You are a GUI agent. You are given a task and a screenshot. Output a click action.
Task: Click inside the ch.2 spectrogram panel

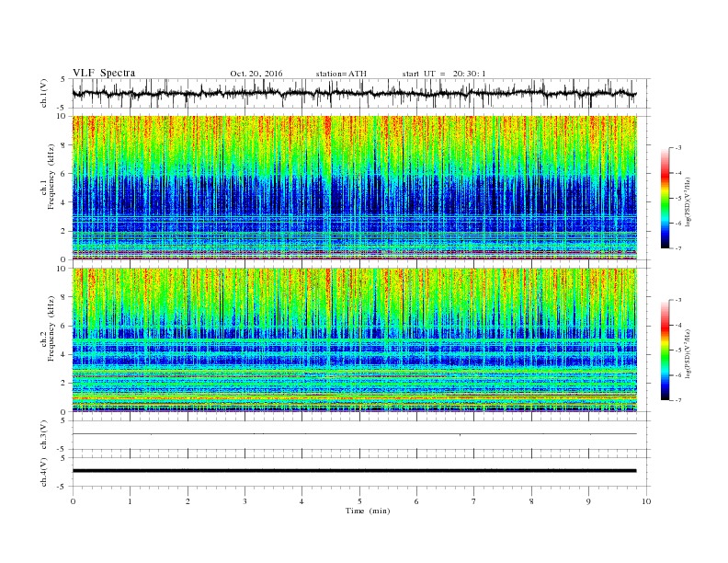354,339
